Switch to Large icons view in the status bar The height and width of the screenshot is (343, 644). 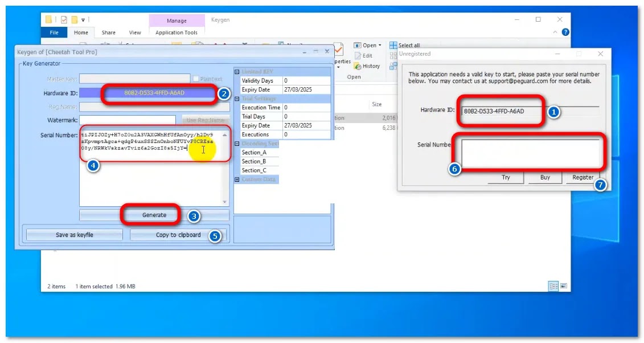tap(564, 287)
